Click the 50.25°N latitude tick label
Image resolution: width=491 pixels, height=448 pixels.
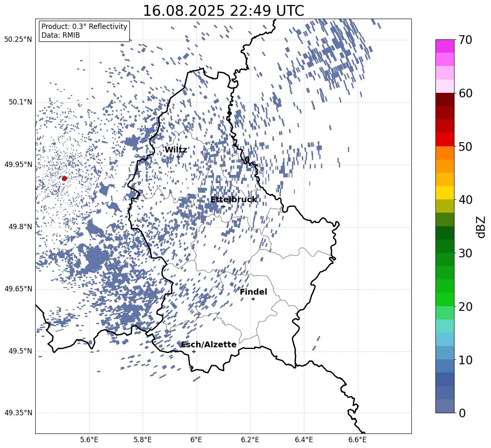tap(18, 40)
